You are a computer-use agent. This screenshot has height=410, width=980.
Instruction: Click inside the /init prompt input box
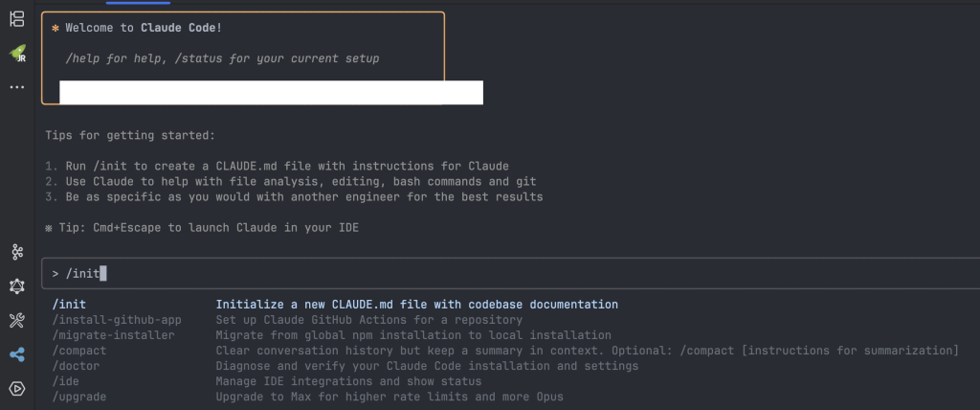(x=511, y=274)
